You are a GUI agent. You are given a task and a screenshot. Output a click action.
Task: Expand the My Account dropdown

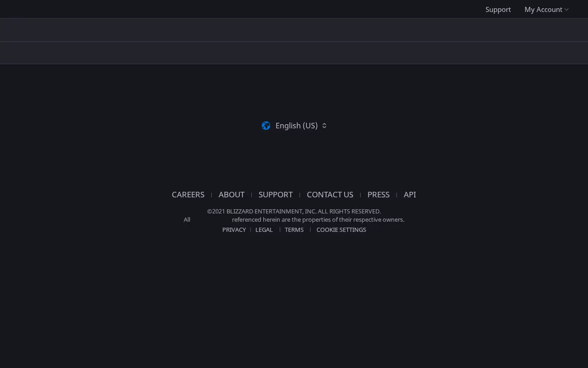click(x=546, y=9)
